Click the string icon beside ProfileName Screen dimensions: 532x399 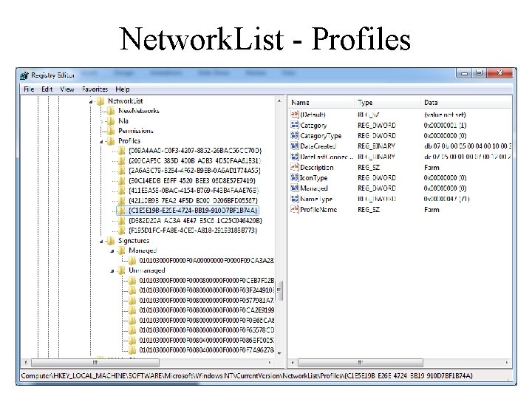pyautogui.click(x=295, y=210)
